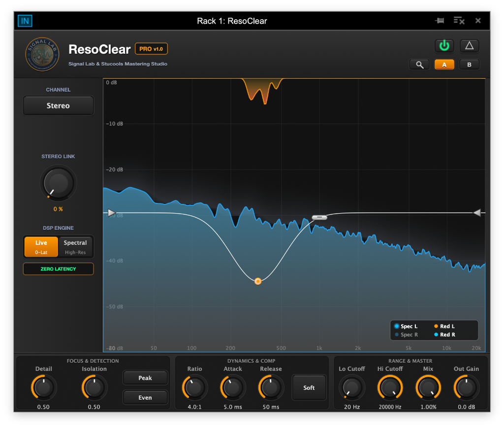Click the 50 ms release value
Image resolution: width=504 pixels, height=428 pixels.
click(x=271, y=407)
